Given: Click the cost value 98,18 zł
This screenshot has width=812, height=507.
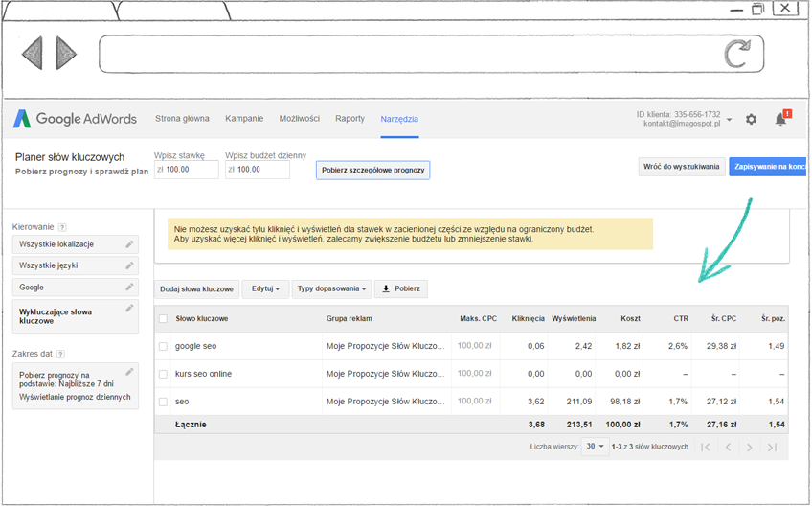Looking at the screenshot, I should coord(625,402).
